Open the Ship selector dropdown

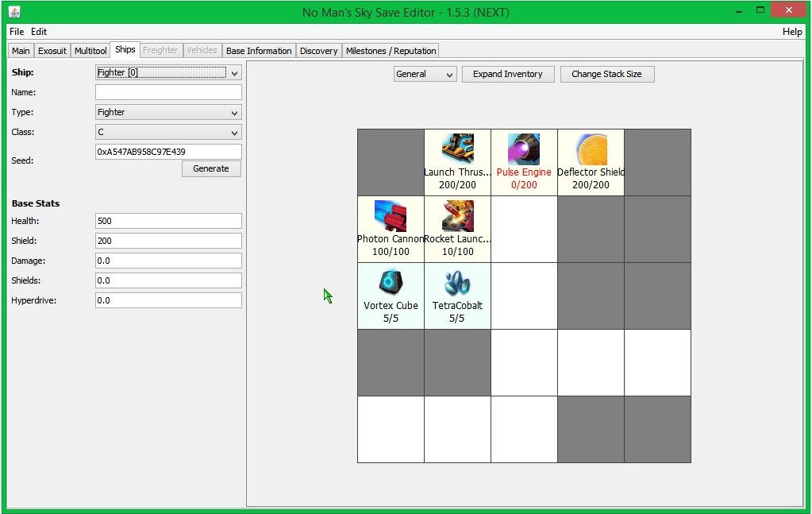168,72
